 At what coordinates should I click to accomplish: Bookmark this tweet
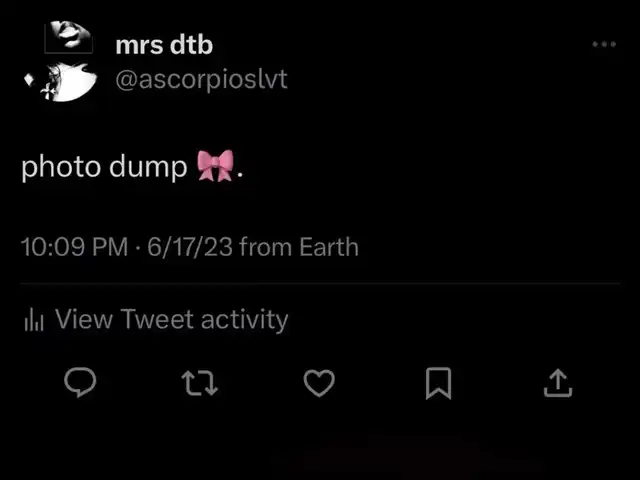[x=438, y=383]
